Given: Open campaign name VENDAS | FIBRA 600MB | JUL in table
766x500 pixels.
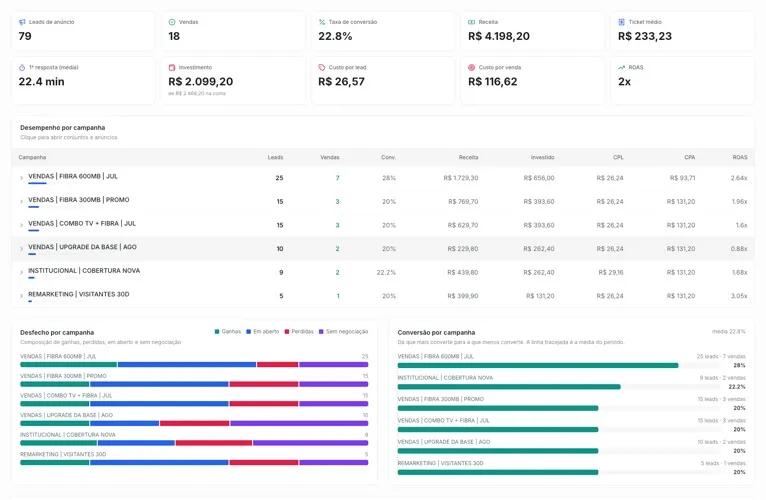Looking at the screenshot, I should click(x=73, y=176).
